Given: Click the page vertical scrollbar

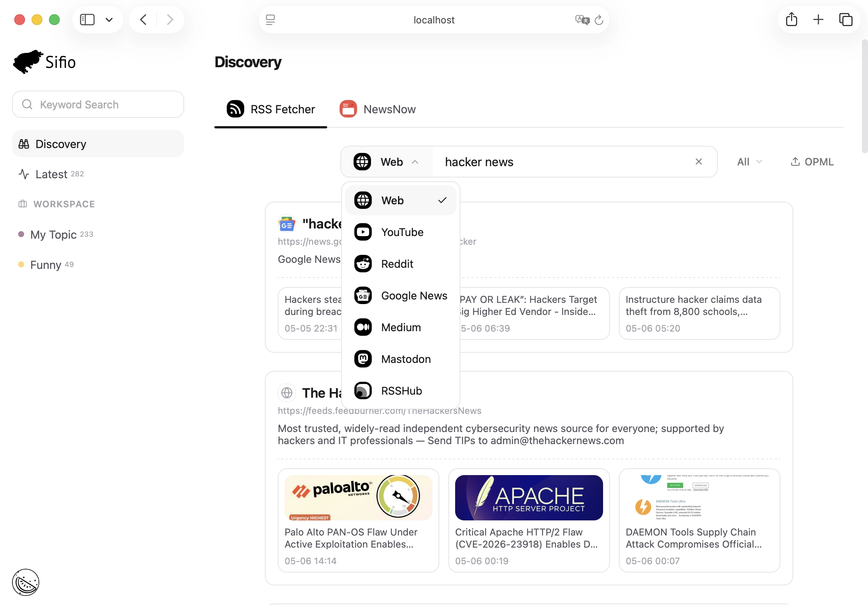Looking at the screenshot, I should (x=865, y=96).
